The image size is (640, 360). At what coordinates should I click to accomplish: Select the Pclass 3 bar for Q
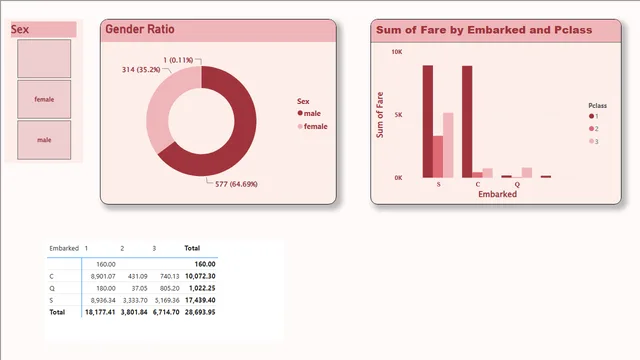(x=527, y=173)
